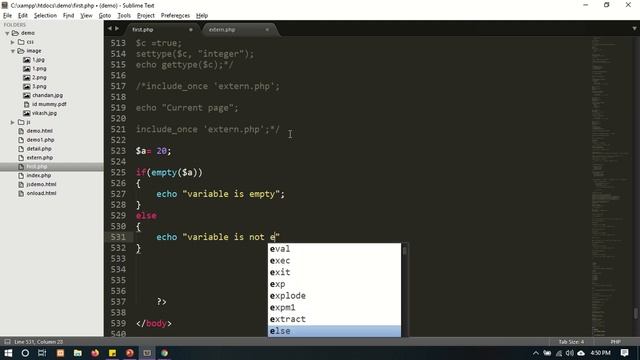Go to next tab with right arrow

(117, 29)
